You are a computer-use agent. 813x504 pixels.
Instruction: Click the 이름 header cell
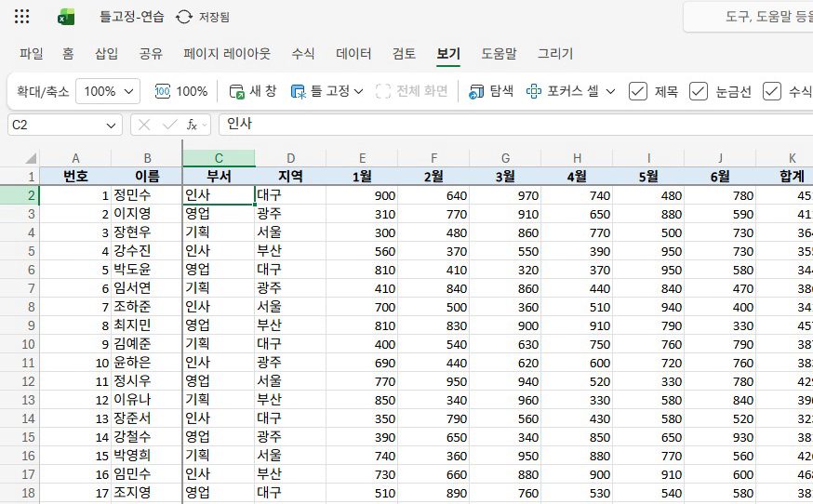[x=147, y=177]
